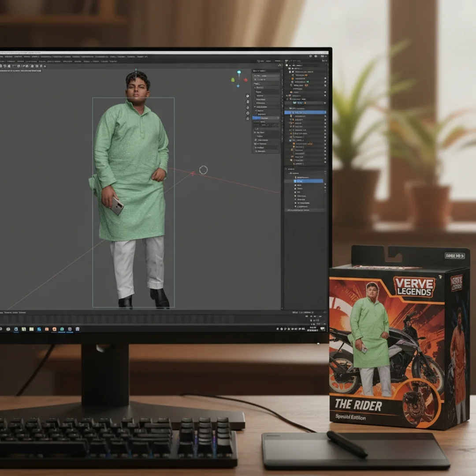This screenshot has width=476, height=476.
Task: Click the middle round viewport navigation button
Action: pyautogui.click(x=247, y=107)
